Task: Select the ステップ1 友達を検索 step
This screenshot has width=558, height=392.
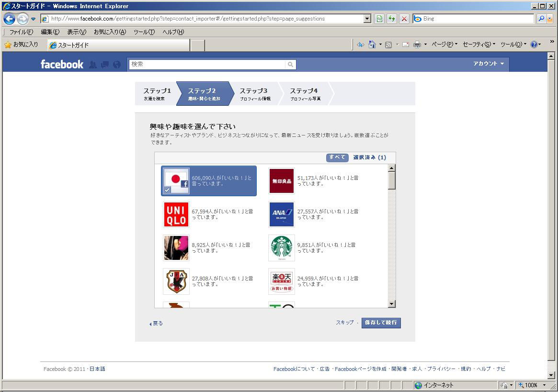Action: pos(157,94)
